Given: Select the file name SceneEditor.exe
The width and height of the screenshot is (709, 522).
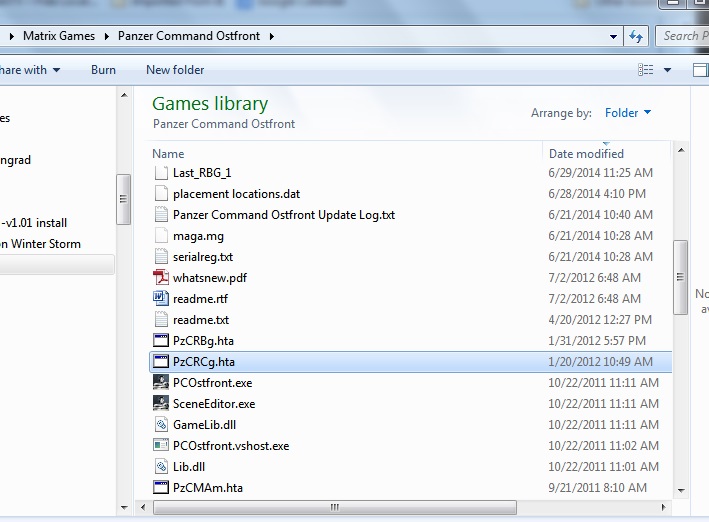Looking at the screenshot, I should [x=214, y=403].
